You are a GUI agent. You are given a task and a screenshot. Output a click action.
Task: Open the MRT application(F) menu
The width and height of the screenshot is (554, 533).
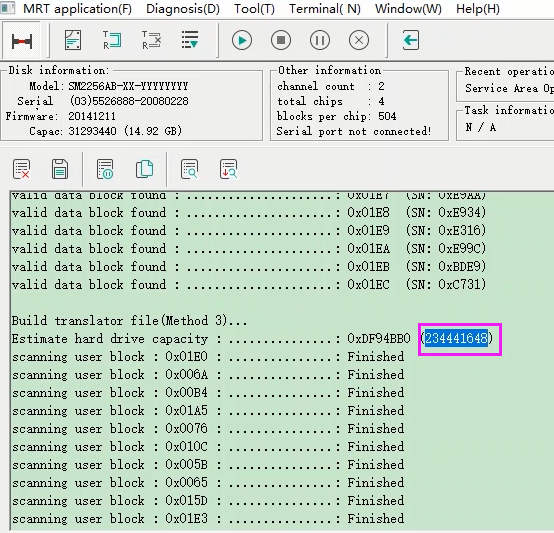(77, 8)
